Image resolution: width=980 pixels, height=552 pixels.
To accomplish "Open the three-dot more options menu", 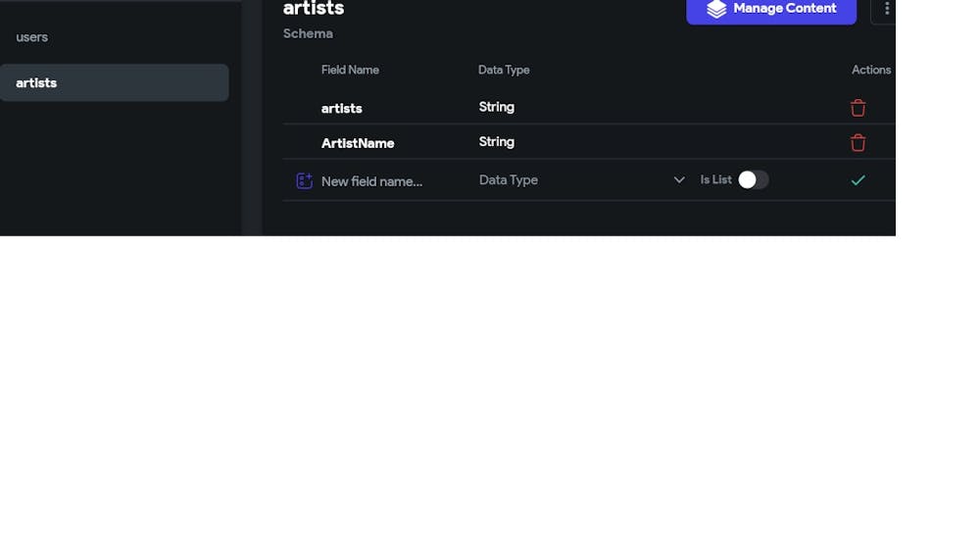I will 886,9.
